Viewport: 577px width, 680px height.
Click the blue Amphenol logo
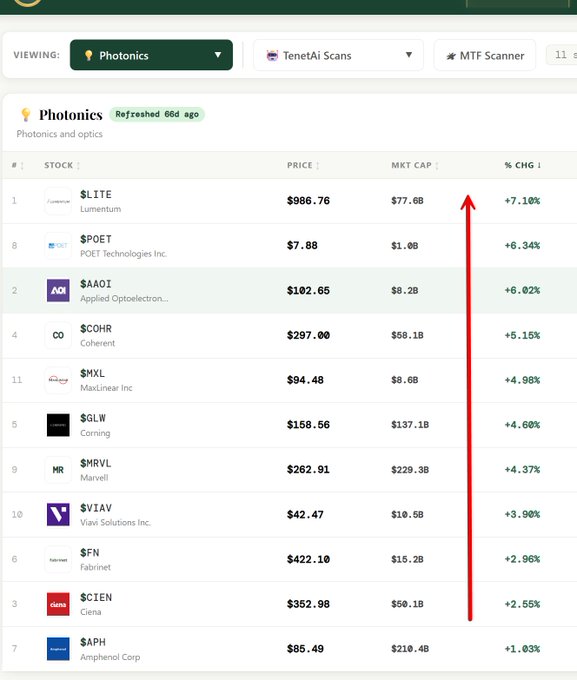click(58, 649)
